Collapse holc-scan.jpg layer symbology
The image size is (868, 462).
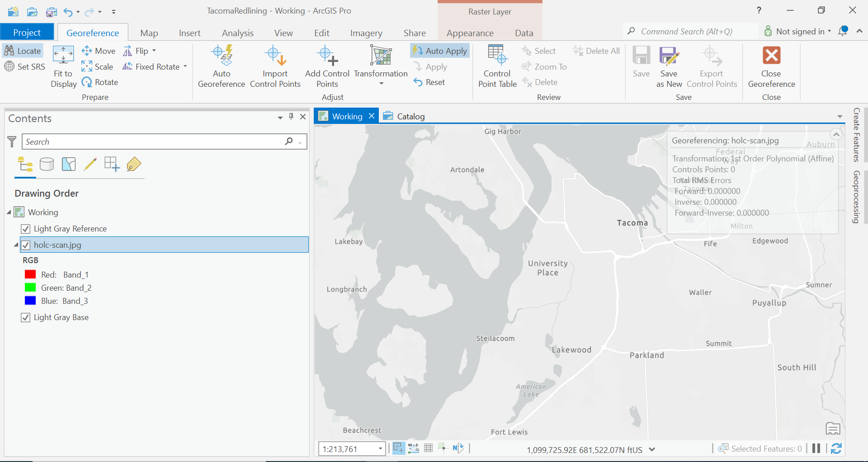pos(16,245)
